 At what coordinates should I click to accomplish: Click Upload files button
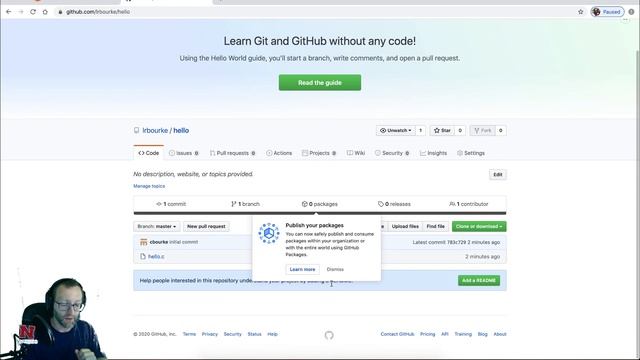click(405, 226)
